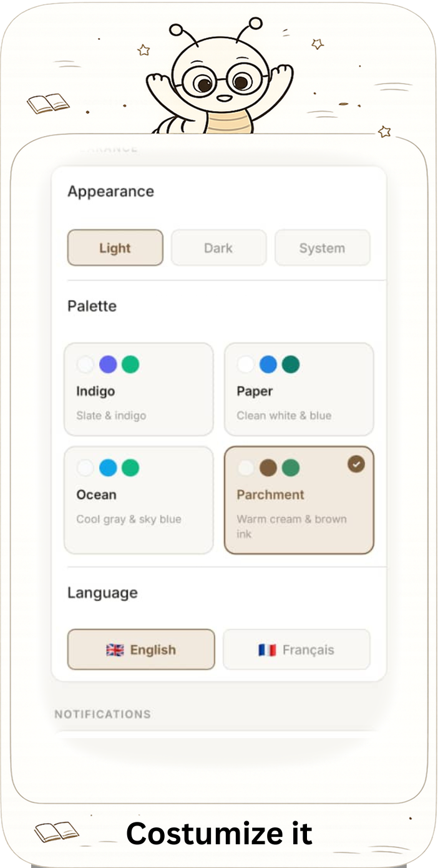Select the Parchment palette card
Screen dimensions: 438x868
pyautogui.click(x=299, y=500)
